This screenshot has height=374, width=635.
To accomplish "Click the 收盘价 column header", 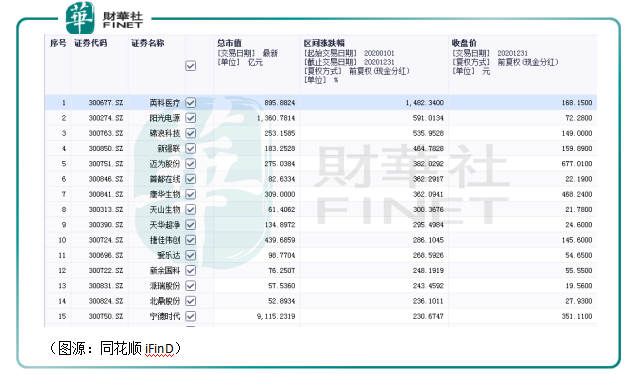I will pos(464,43).
